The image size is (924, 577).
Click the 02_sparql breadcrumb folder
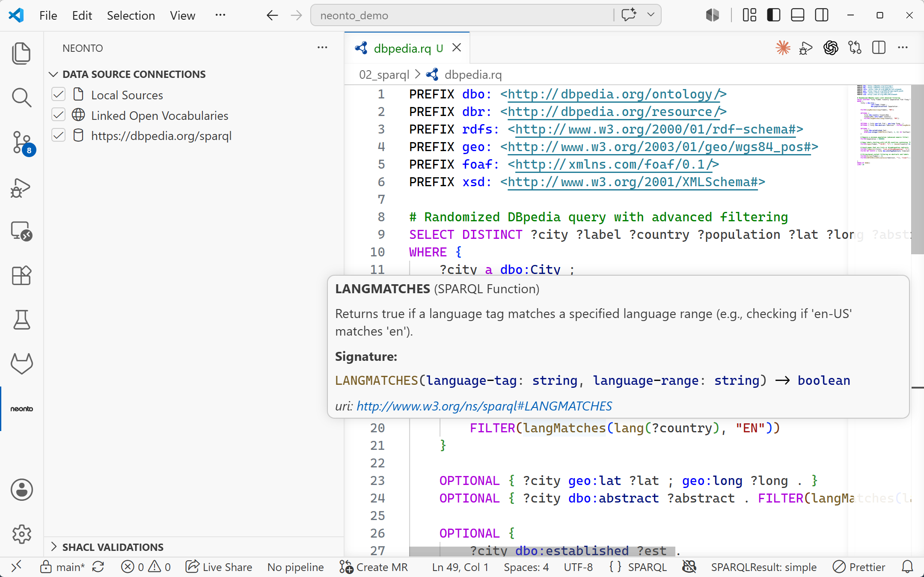click(x=384, y=74)
